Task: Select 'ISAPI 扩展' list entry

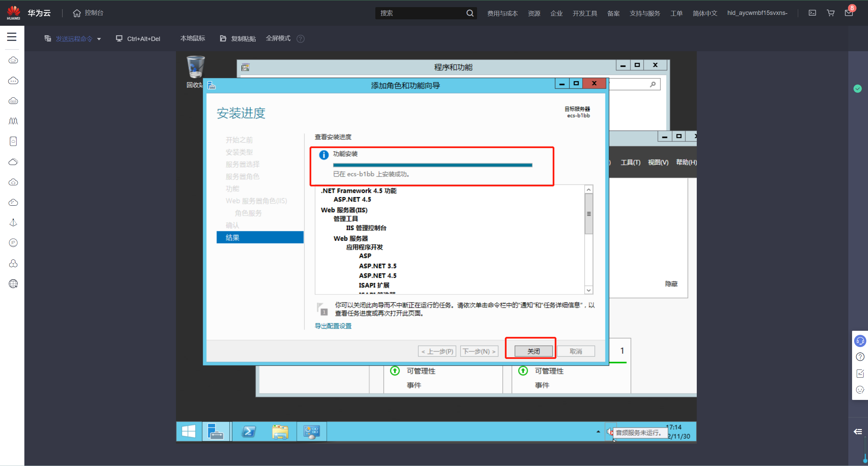Action: coord(374,285)
